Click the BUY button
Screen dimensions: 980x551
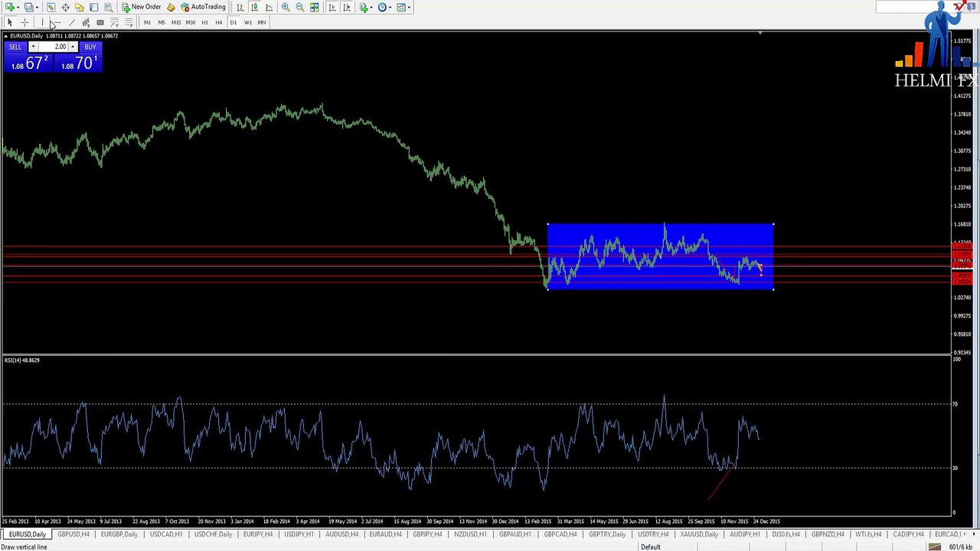[90, 47]
